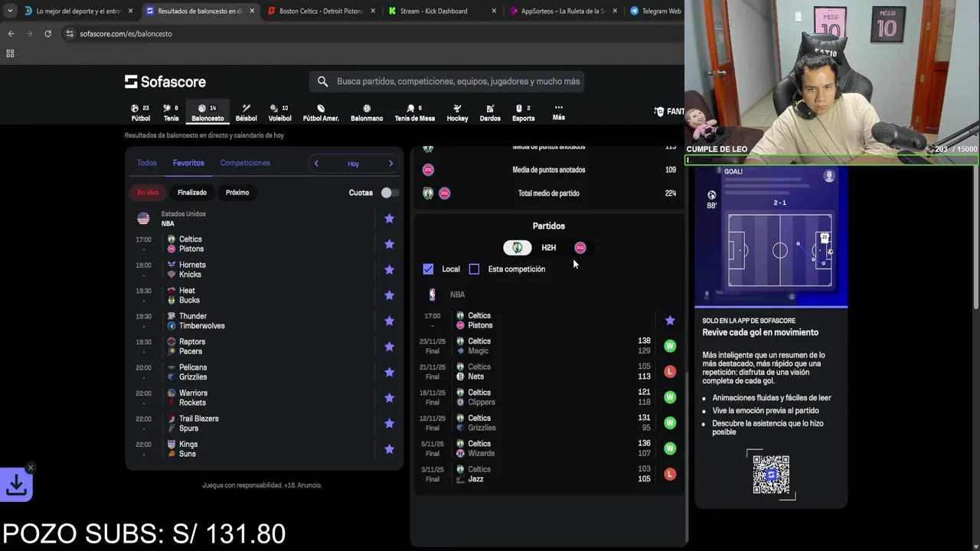Close the AppSorteos browser tab
The width and height of the screenshot is (980, 551).
pos(616,11)
